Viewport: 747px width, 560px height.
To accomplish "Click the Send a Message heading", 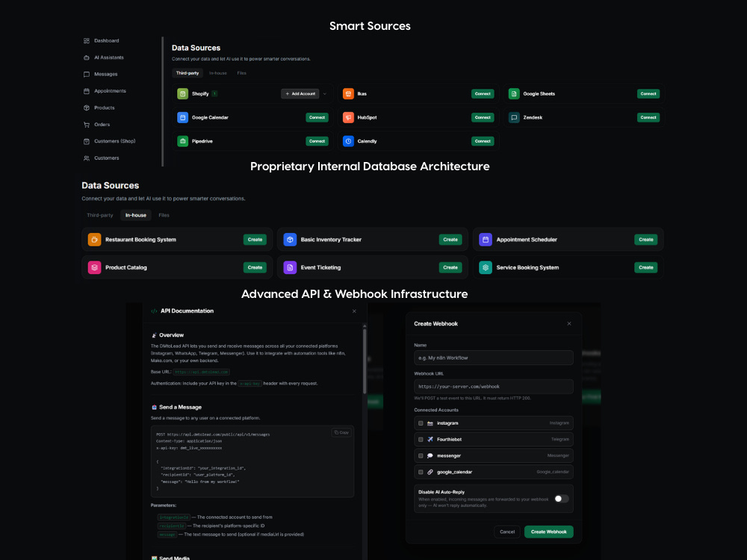I will [x=180, y=407].
